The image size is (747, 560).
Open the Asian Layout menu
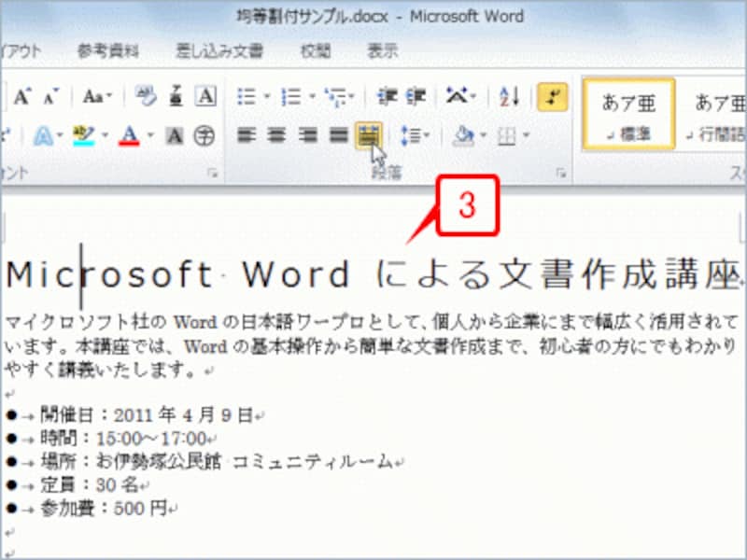point(460,97)
